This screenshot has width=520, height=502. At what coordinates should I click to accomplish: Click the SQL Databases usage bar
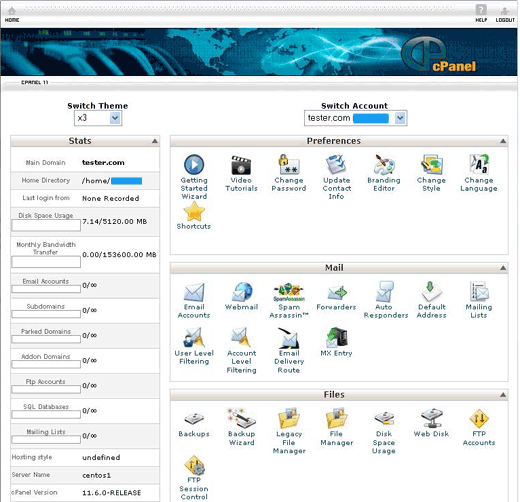point(46,414)
